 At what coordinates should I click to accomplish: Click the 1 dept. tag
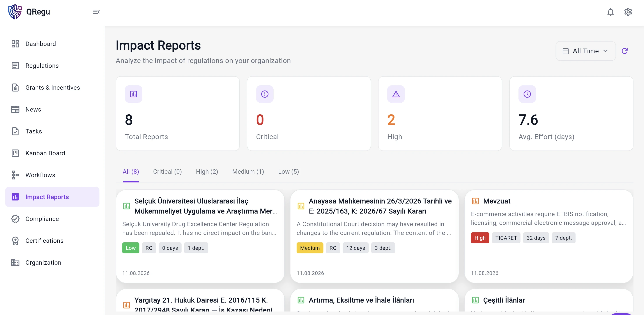click(196, 248)
